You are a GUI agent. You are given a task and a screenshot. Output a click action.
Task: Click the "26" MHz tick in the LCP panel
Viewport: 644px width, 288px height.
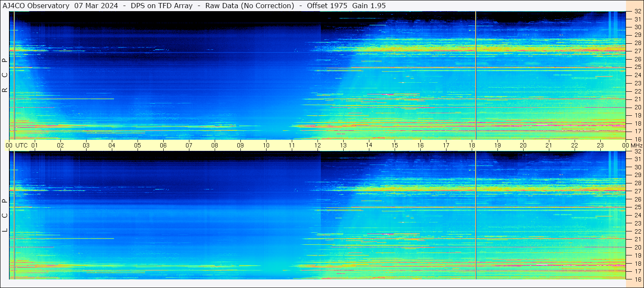click(x=637, y=199)
